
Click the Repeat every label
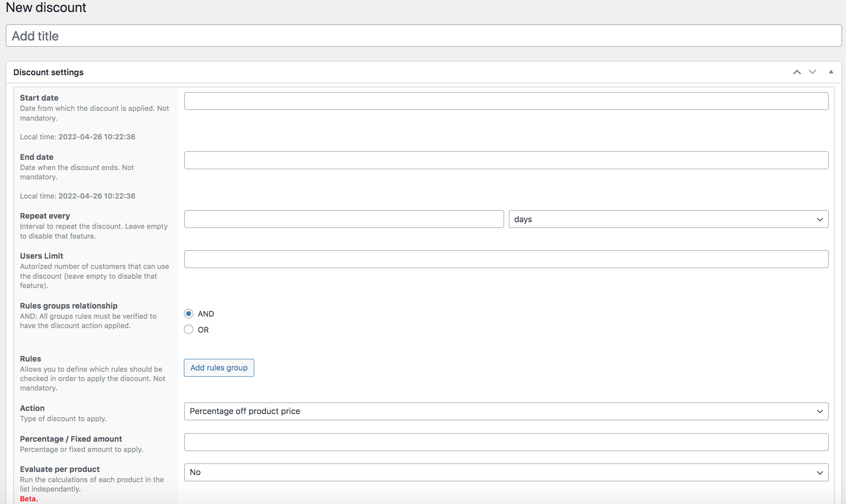(x=45, y=216)
